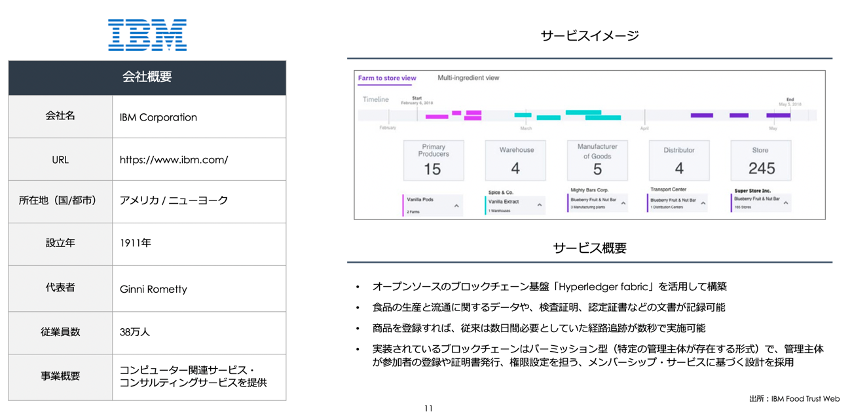Click the Start February 6 timeline marker
The width and height of the screenshot is (850, 414).
(417, 100)
